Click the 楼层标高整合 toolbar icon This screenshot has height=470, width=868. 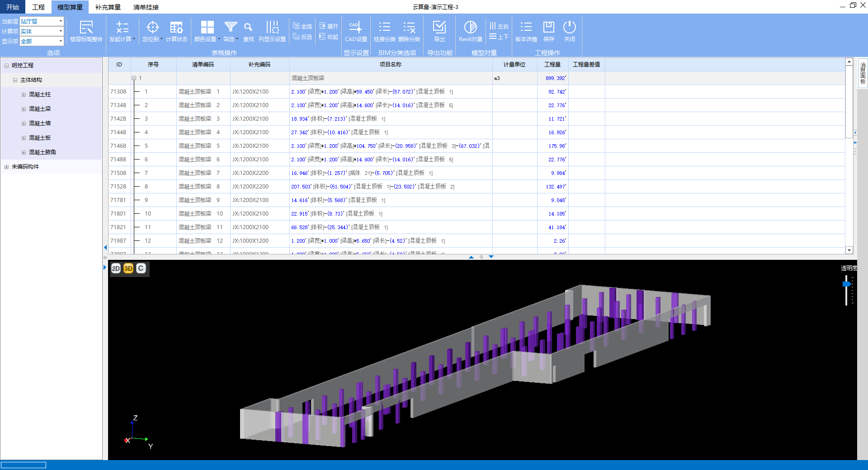86,31
